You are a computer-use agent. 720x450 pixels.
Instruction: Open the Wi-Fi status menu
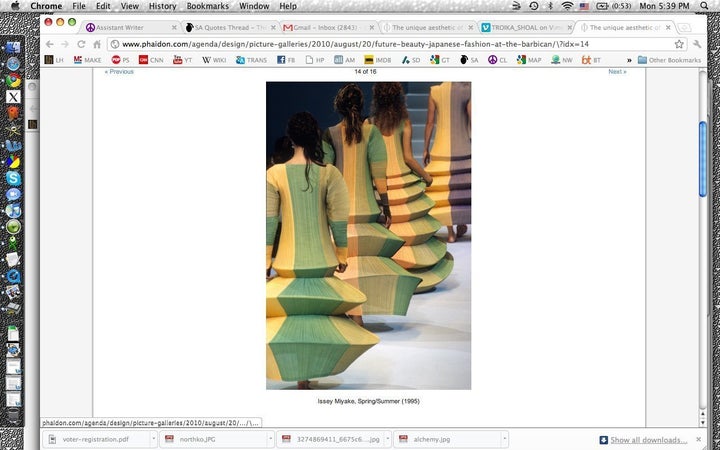[x=568, y=6]
